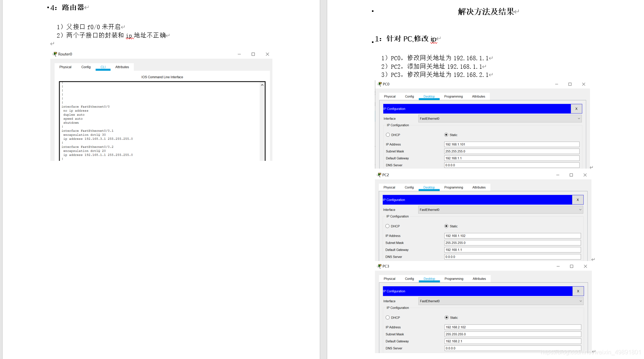Click PC3 Default Gateway field 192.168.2.1
Screen dimensions: 644x359
pos(513,341)
